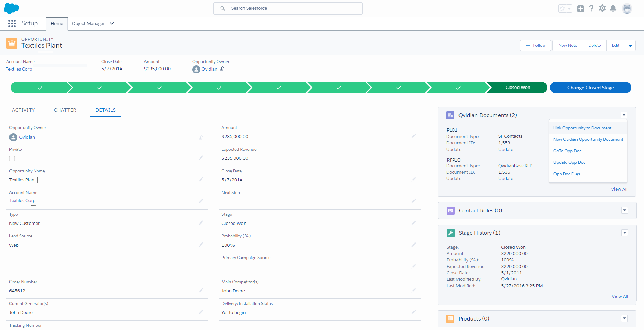Image resolution: width=644 pixels, height=330 pixels.
Task: Click change owner icon in header
Action: coord(222,69)
